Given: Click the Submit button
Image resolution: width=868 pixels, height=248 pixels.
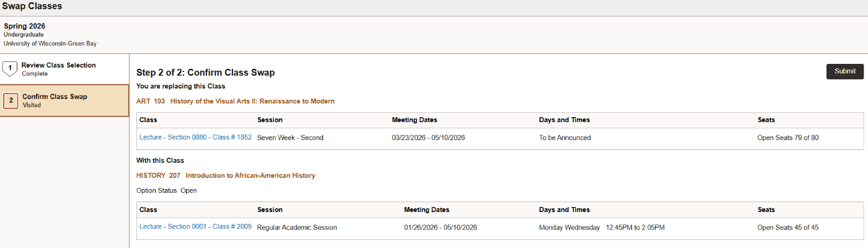Looking at the screenshot, I should pyautogui.click(x=844, y=71).
